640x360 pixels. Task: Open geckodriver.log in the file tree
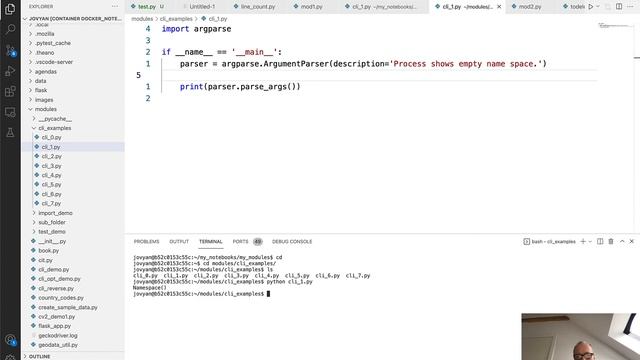tap(58, 336)
